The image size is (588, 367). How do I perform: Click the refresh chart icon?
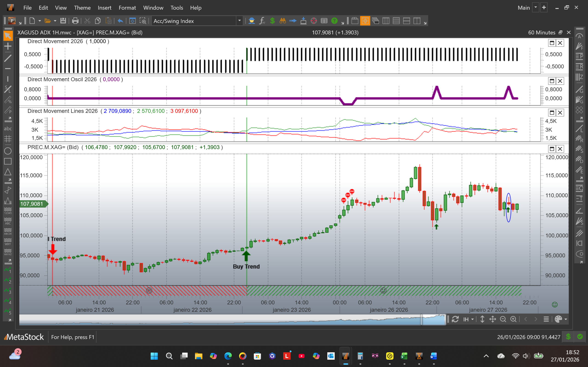click(x=455, y=319)
